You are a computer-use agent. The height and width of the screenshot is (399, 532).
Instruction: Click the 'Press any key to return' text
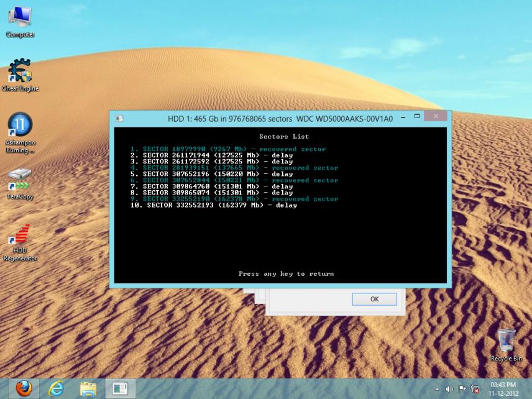[286, 274]
